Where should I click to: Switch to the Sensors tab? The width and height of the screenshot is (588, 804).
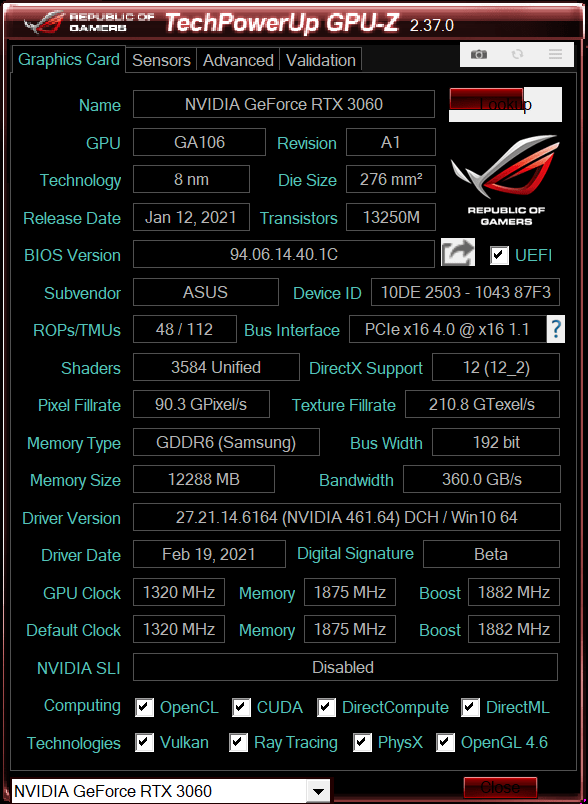point(161,60)
